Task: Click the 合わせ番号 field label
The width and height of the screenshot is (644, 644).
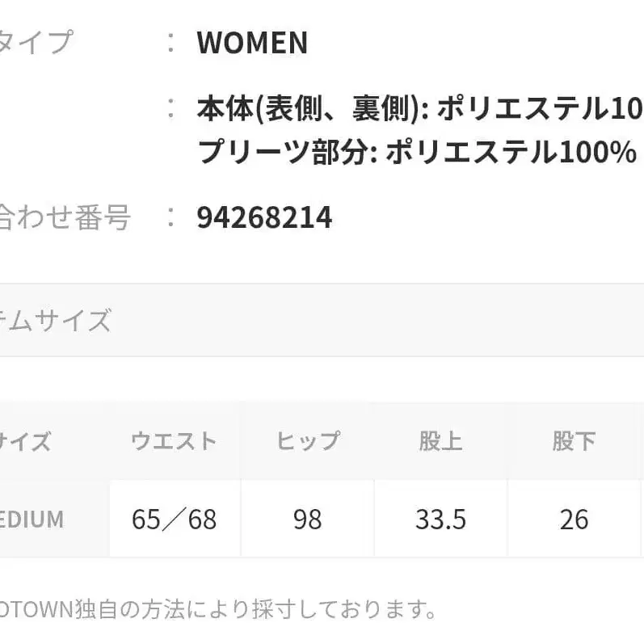Action: pos(63,217)
